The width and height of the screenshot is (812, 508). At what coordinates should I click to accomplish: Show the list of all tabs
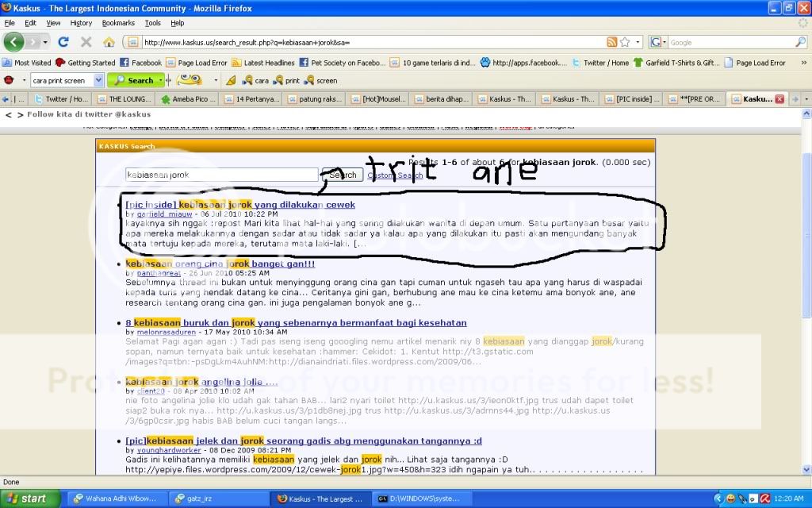(806, 99)
